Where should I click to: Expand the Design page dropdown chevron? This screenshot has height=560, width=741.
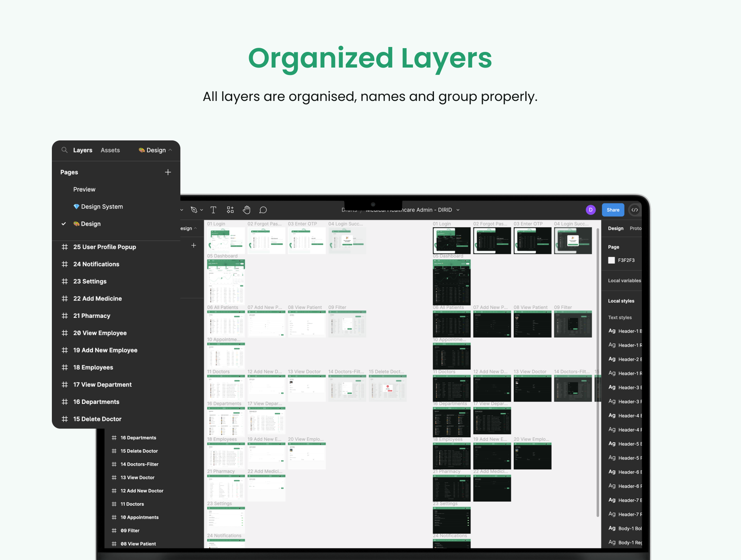(x=170, y=150)
